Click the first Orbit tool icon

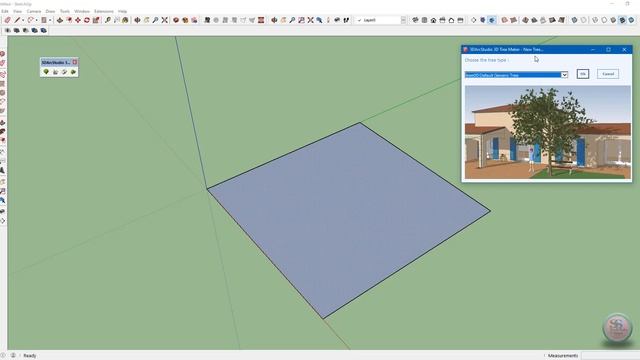coord(137,20)
